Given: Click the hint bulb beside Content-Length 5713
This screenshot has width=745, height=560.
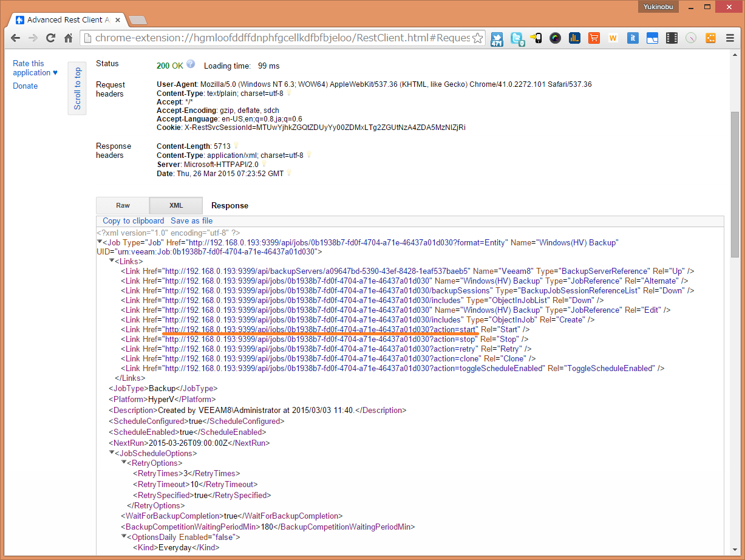Looking at the screenshot, I should pyautogui.click(x=236, y=146).
